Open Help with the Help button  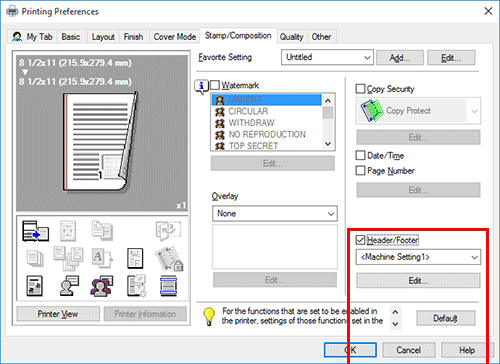pos(467,350)
